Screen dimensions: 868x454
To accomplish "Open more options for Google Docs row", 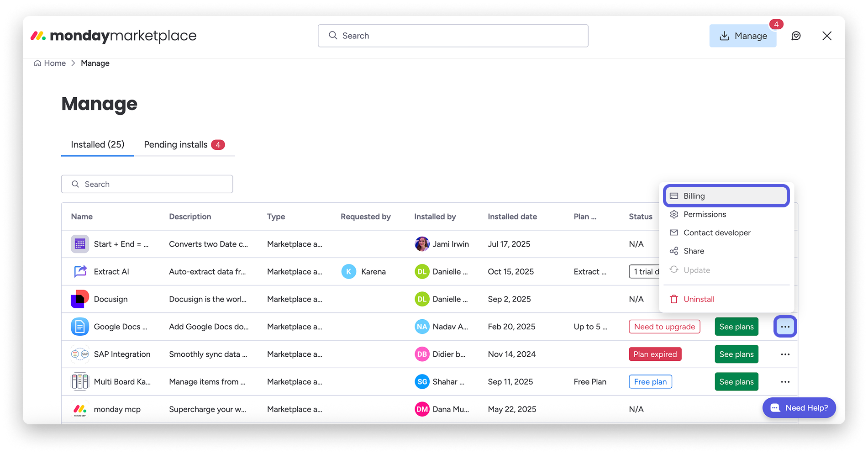I will [x=785, y=327].
